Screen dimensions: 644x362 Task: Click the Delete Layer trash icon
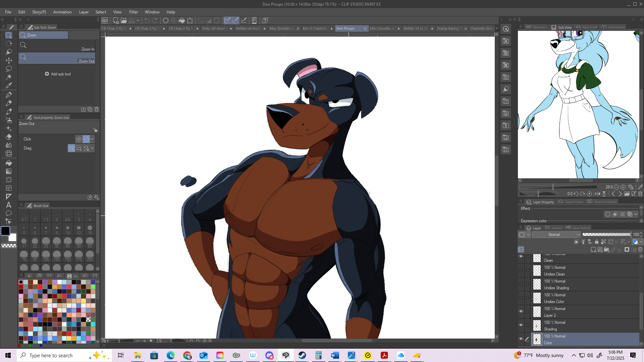click(x=640, y=249)
